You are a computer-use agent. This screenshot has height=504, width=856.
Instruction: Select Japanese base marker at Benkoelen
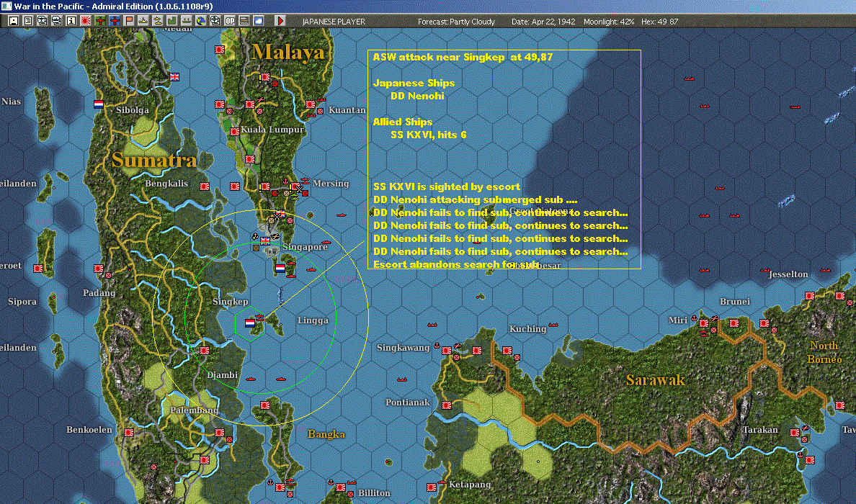coord(129,433)
